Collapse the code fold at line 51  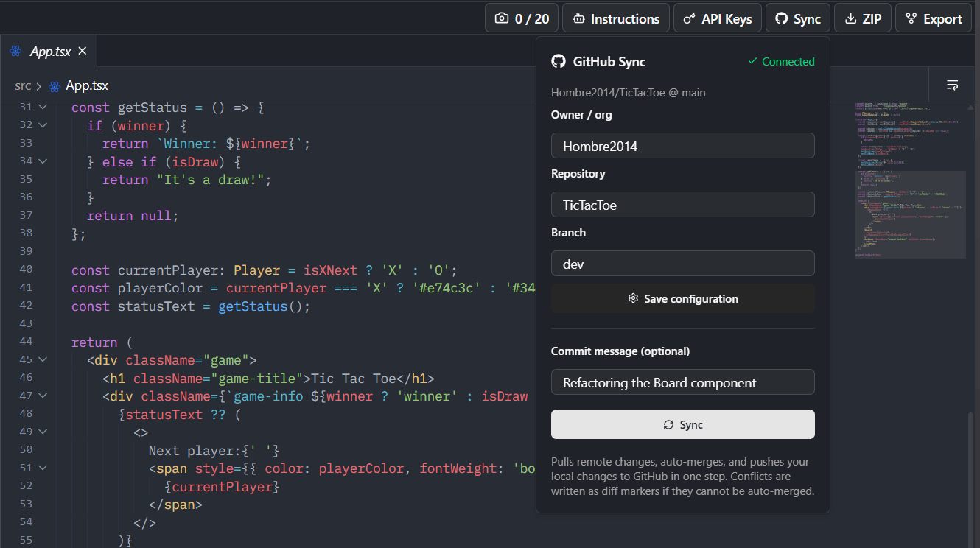point(43,468)
